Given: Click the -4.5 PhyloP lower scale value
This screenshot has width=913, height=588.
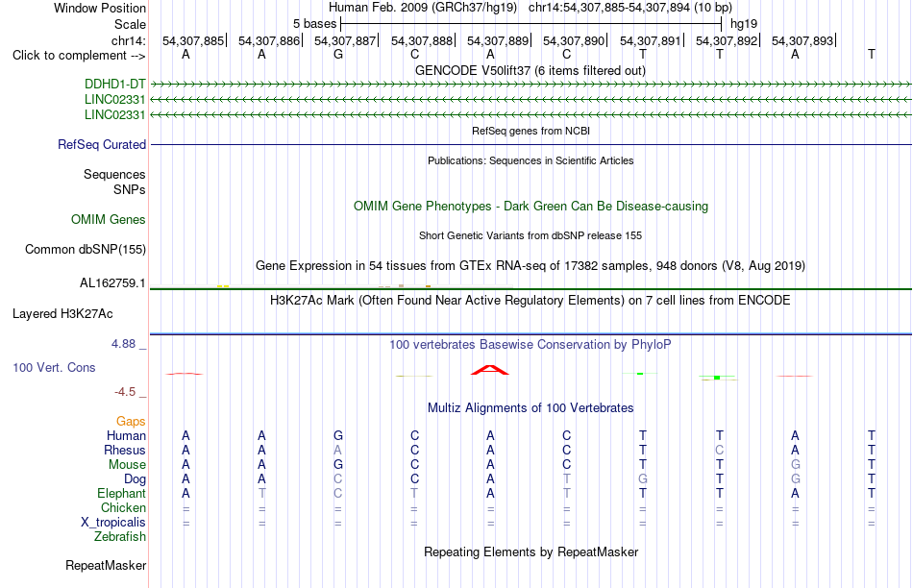Looking at the screenshot, I should click(x=125, y=392).
